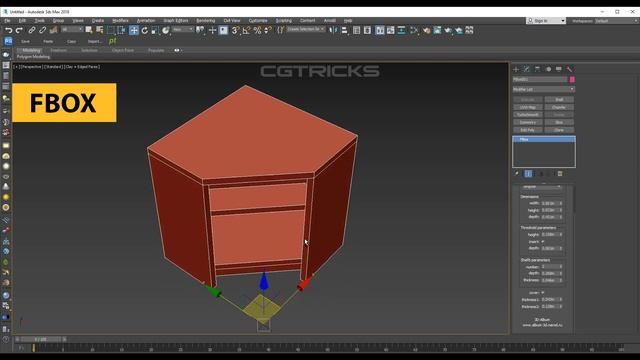Open the Workspaces dropdown
This screenshot has width=640, height=360.
(x=616, y=20)
